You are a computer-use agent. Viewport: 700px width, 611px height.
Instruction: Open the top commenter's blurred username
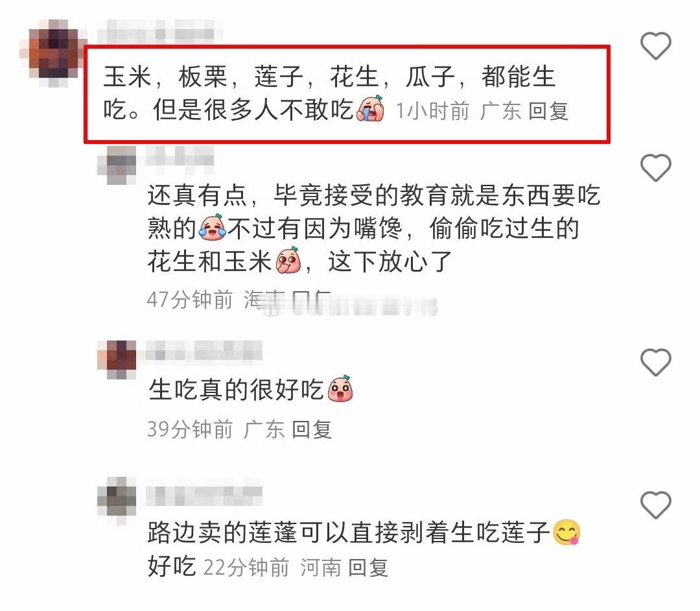(x=160, y=32)
